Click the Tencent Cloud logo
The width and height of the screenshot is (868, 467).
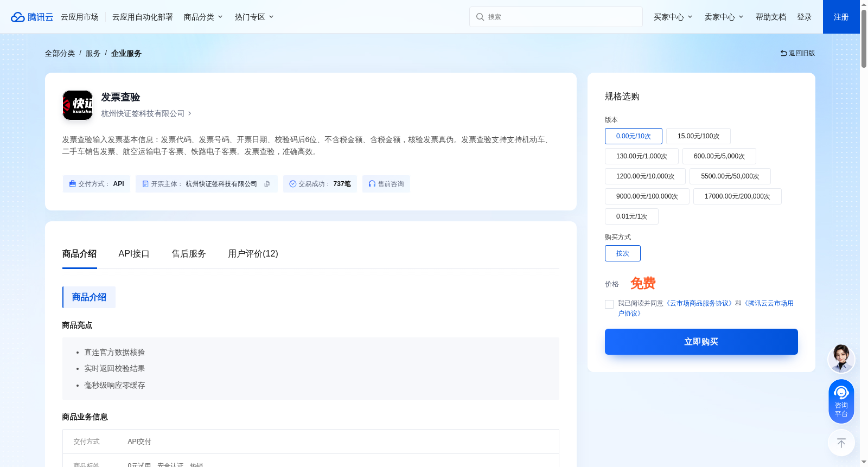pos(32,17)
